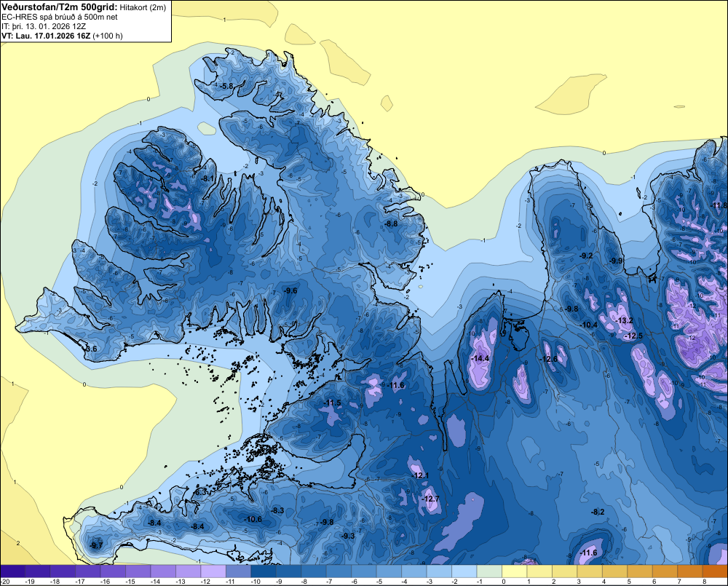The width and height of the screenshot is (728, 586).
Task: Select the -8.2 temperature value
Action: coord(598,512)
